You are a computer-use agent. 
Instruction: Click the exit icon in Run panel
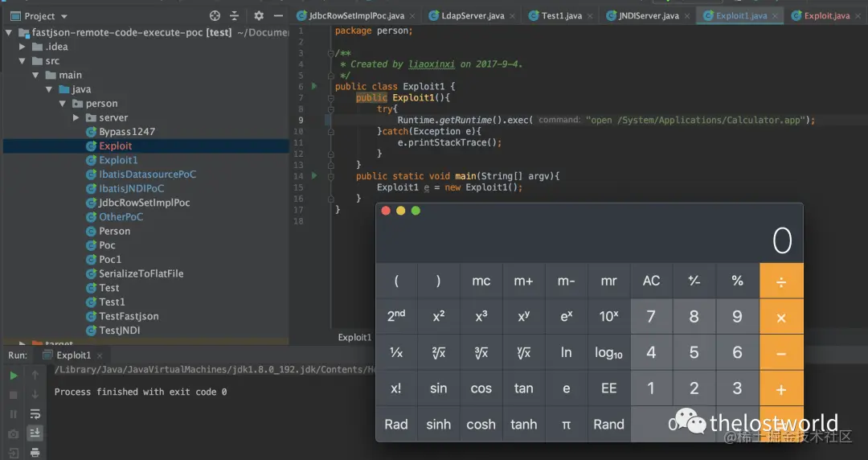pos(14,453)
